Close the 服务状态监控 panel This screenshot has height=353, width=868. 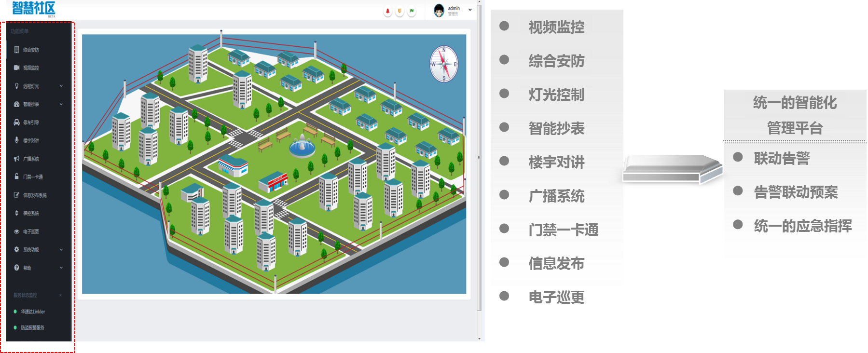coord(60,295)
